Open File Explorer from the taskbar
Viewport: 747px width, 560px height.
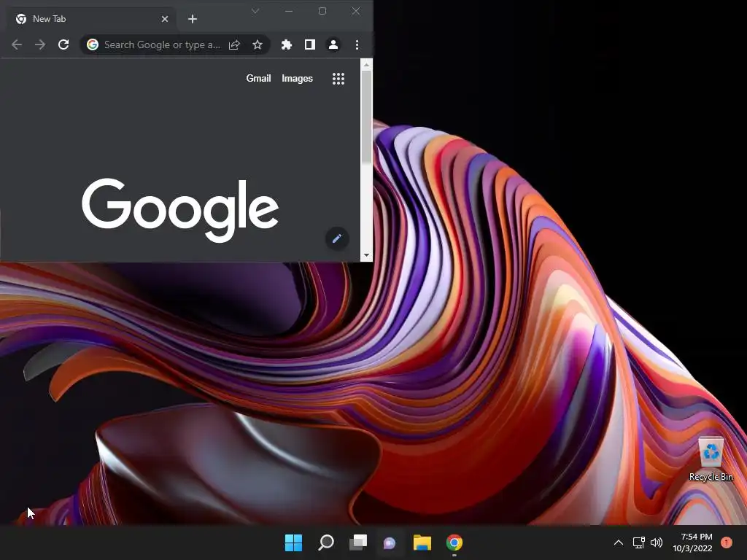click(x=422, y=542)
